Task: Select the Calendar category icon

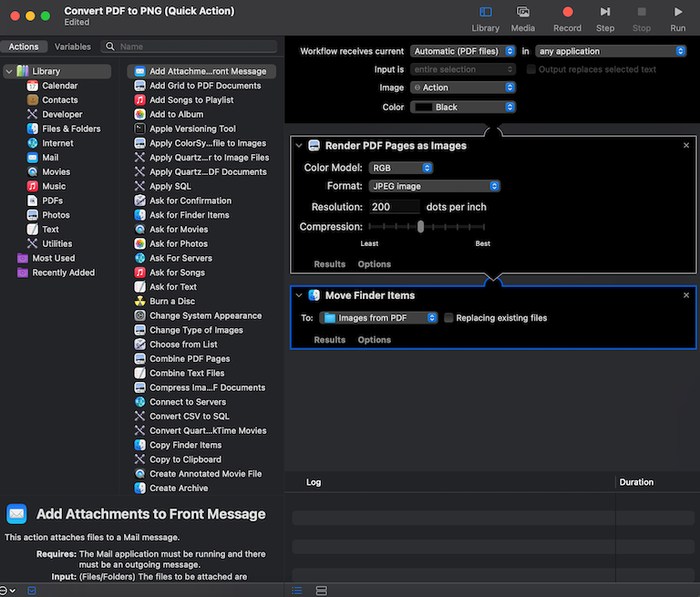Action: point(33,86)
